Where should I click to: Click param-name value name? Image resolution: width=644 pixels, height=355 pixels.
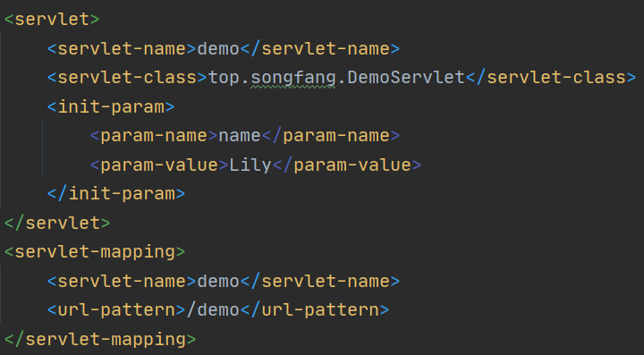tap(240, 135)
